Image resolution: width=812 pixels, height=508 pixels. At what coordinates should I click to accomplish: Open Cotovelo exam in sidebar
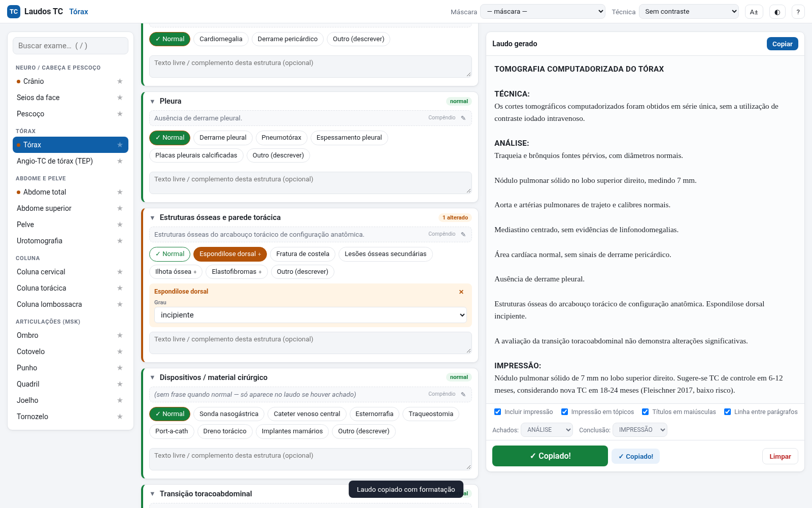coord(71,352)
